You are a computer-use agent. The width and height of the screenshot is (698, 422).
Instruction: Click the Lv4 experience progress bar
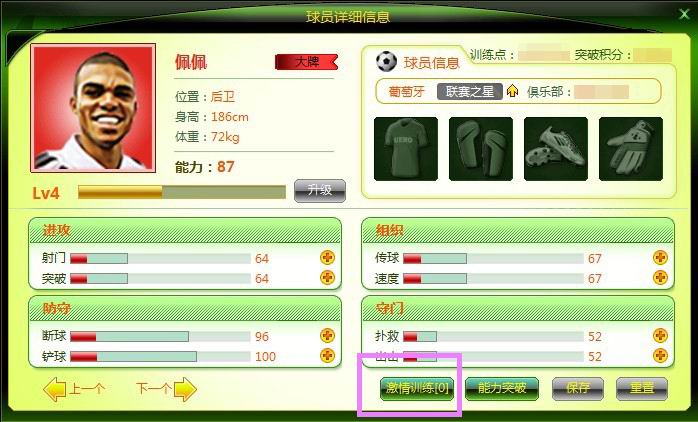182,192
